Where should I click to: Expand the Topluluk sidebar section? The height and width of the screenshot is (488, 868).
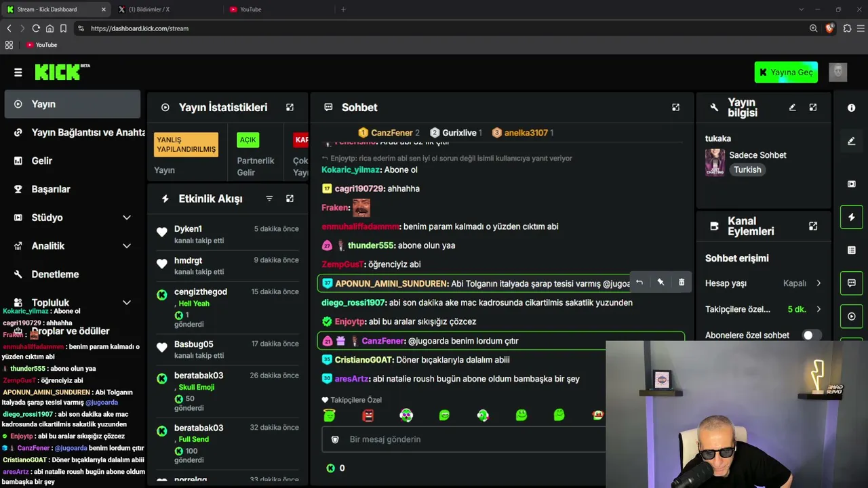coord(127,303)
